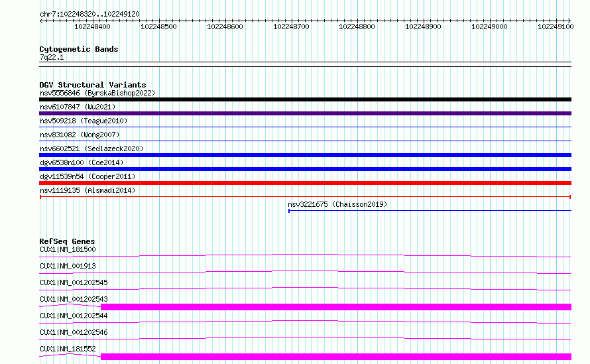The image size is (590, 364).
Task: Click ruler position label 102248500
Action: 158,27
